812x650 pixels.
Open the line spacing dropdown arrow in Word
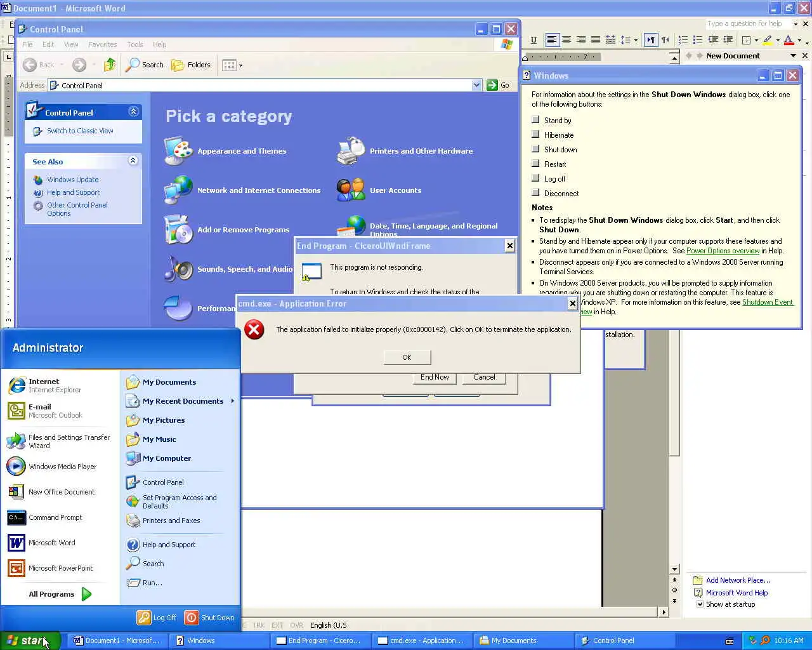click(x=636, y=40)
